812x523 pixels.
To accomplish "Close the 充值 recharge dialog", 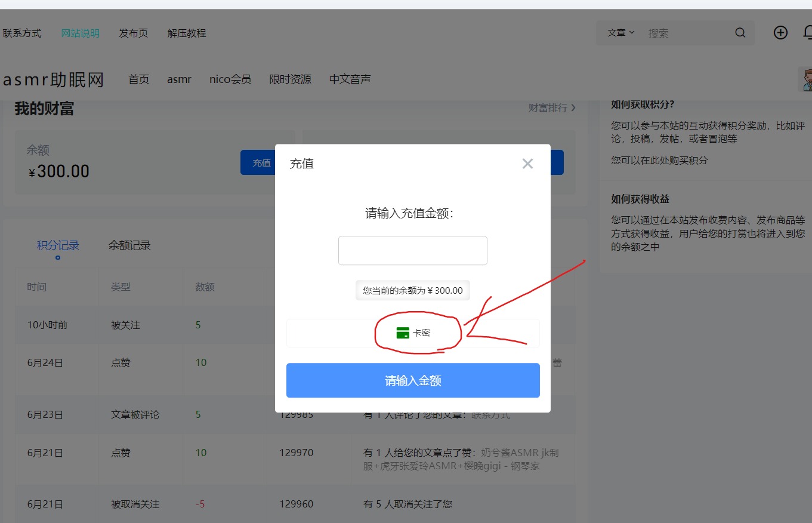I will click(527, 163).
